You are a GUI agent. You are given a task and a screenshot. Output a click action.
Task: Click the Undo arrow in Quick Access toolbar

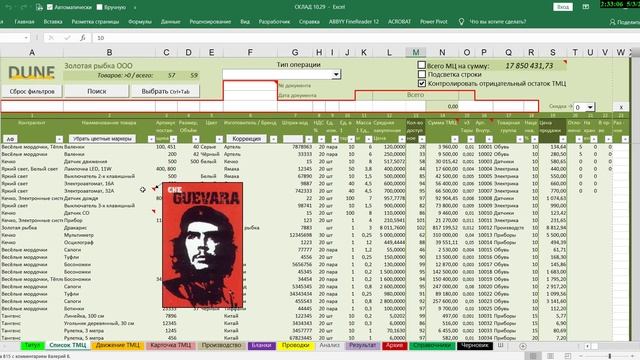click(8, 7)
